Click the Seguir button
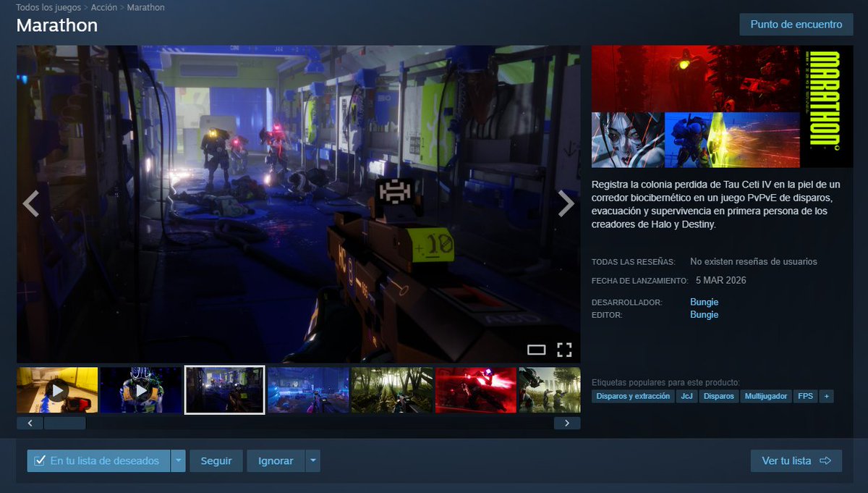Viewport: 868px width, 493px height. 215,460
